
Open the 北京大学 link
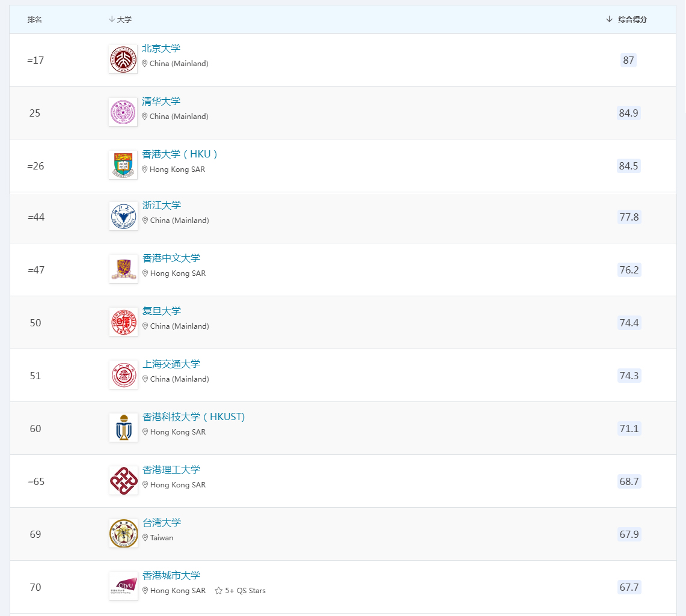[x=161, y=49]
